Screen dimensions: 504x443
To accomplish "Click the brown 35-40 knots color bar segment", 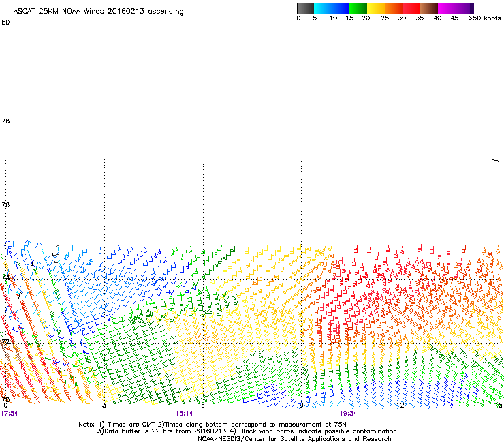I will point(429,8).
